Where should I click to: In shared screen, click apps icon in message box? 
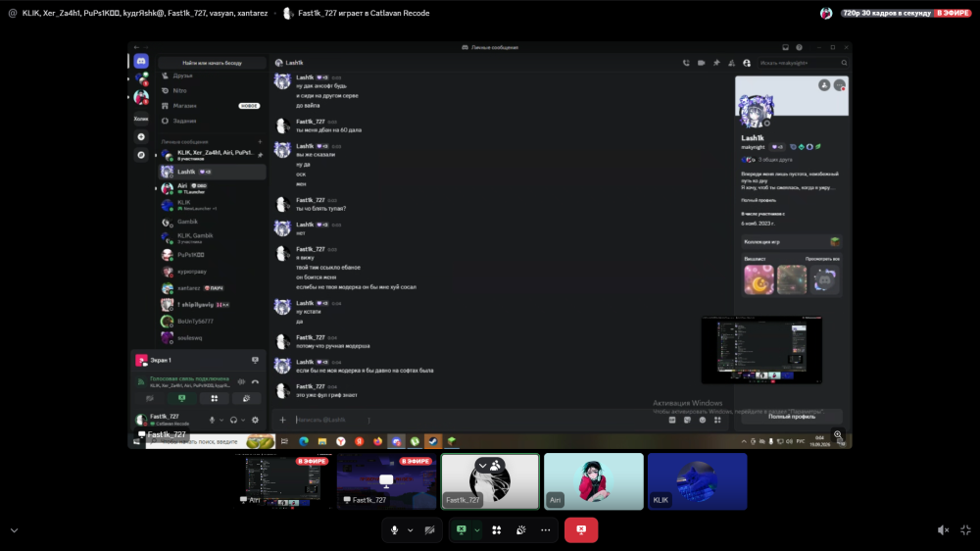click(x=717, y=420)
